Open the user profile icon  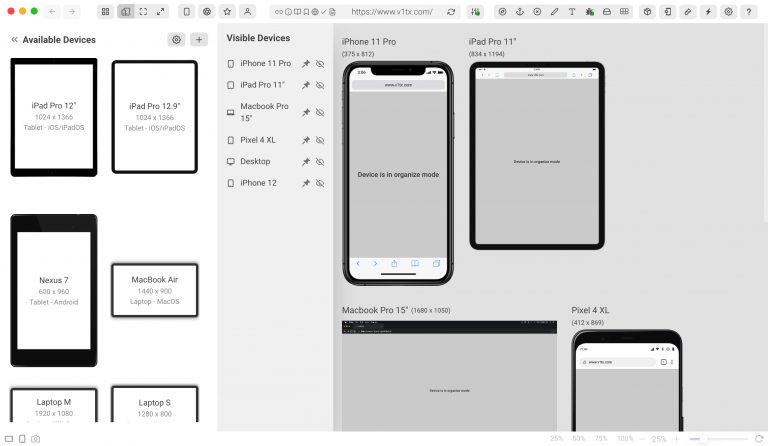(247, 12)
